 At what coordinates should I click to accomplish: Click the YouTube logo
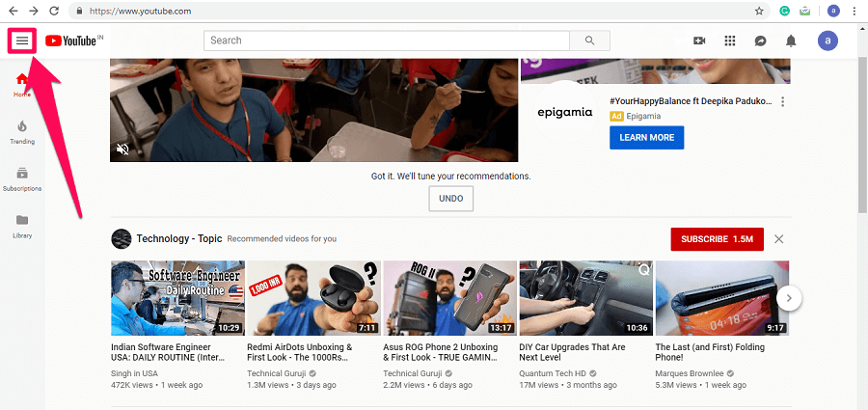(69, 41)
